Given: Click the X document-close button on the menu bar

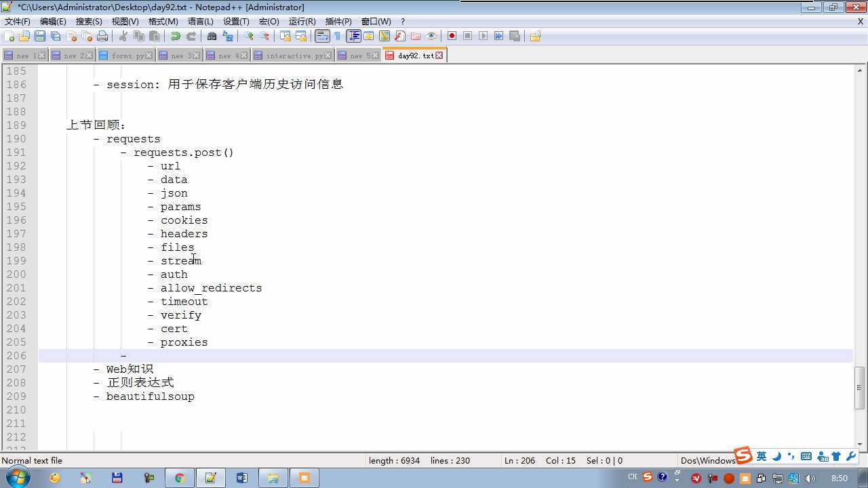Looking at the screenshot, I should (x=861, y=22).
